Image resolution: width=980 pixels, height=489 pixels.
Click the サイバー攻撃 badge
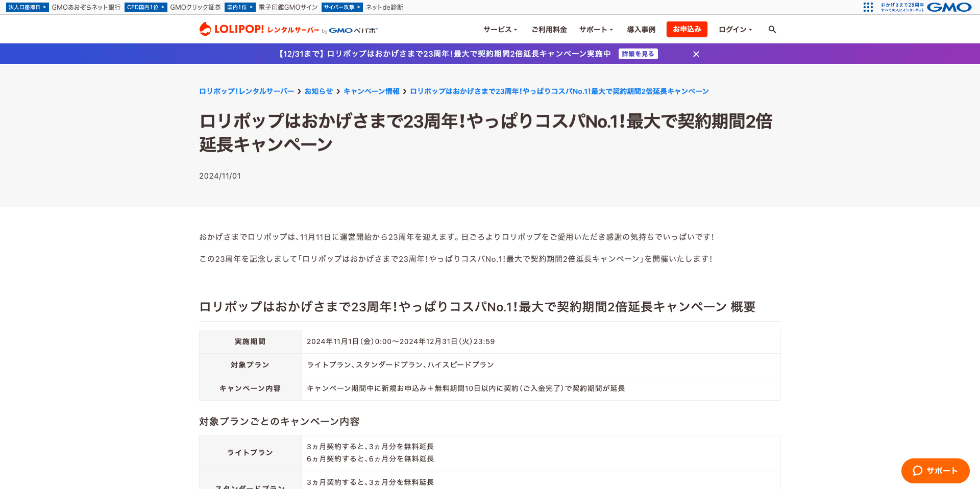click(x=342, y=7)
